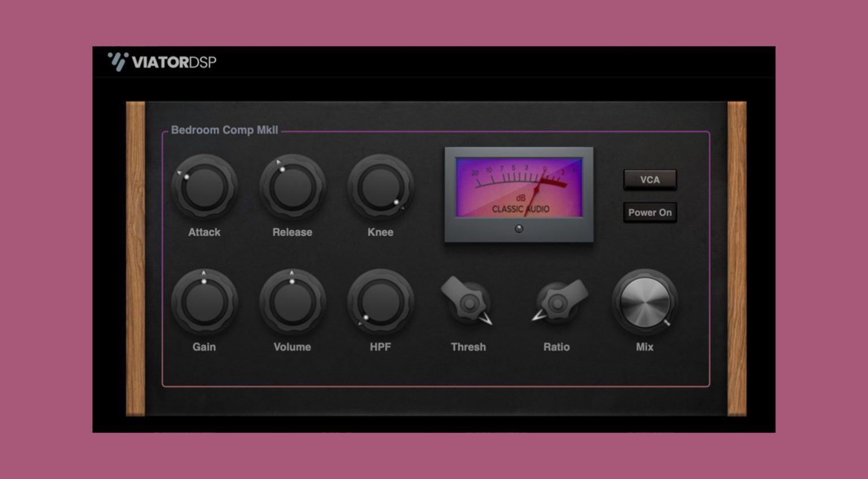Click the Bedroom Comp MkII title
This screenshot has width=868, height=479.
click(225, 130)
